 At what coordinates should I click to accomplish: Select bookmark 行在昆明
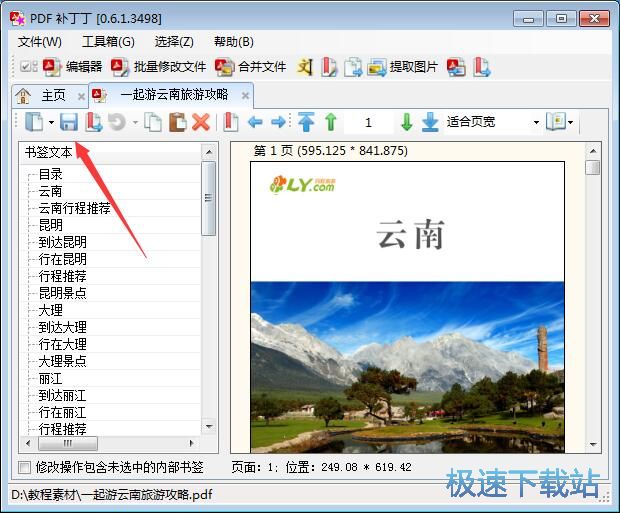click(62, 259)
